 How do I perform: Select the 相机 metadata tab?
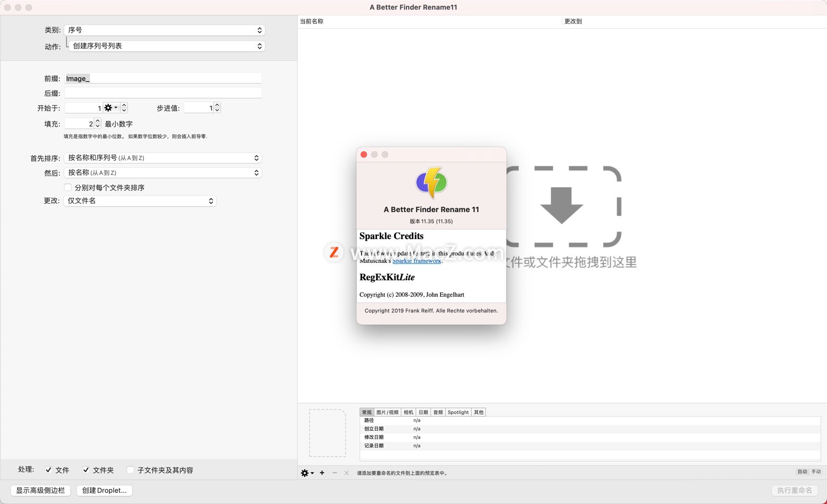coord(408,412)
